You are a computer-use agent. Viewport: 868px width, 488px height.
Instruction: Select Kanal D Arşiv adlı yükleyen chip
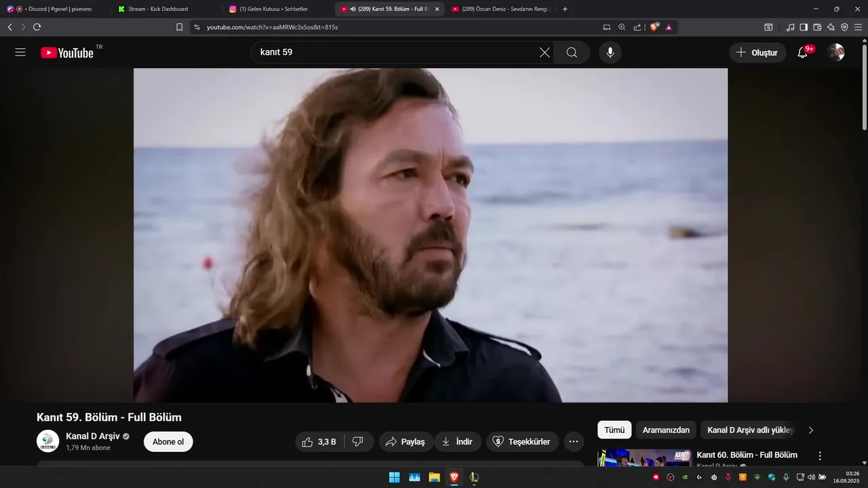point(748,430)
